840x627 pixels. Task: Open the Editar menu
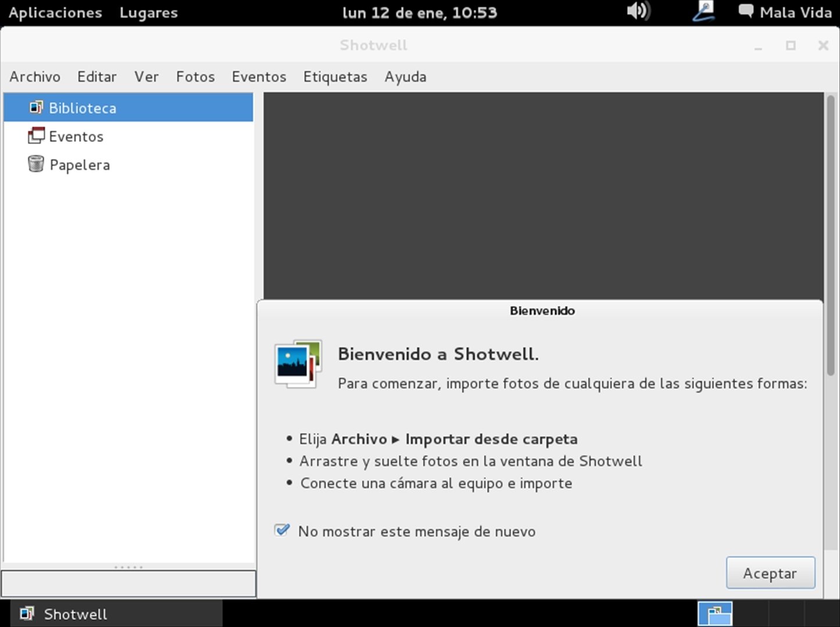point(97,77)
